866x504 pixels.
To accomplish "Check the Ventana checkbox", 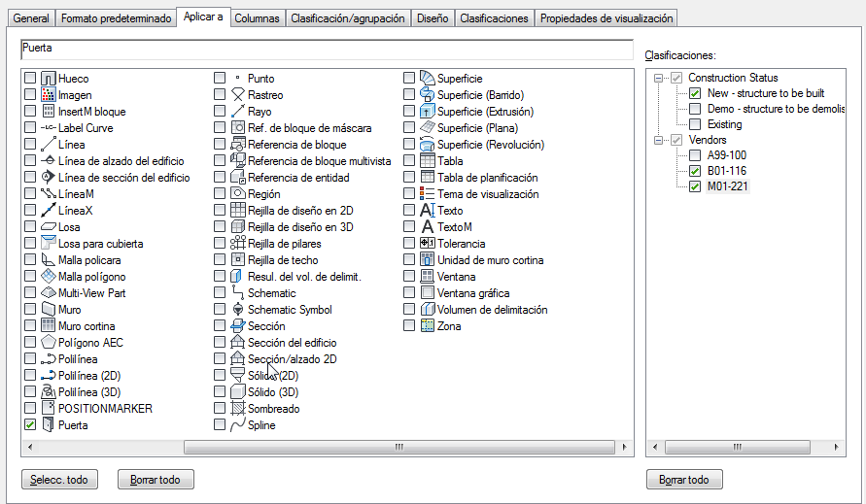I will pos(409,276).
